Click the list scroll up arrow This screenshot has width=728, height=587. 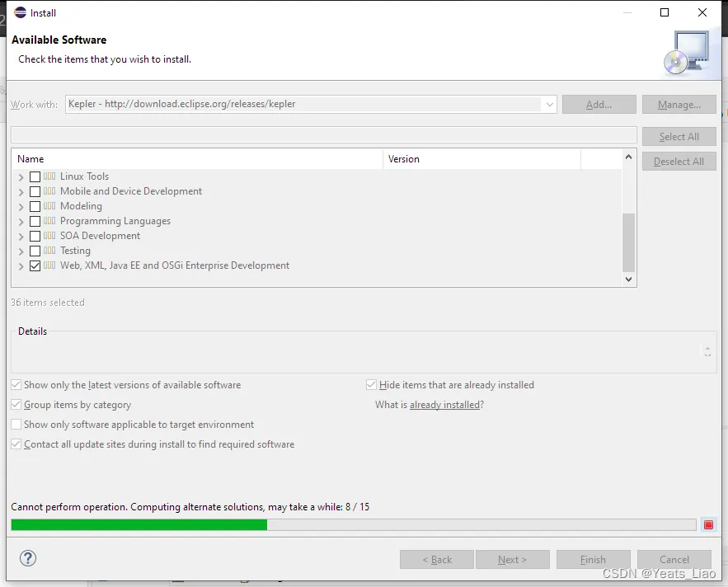[x=628, y=157]
